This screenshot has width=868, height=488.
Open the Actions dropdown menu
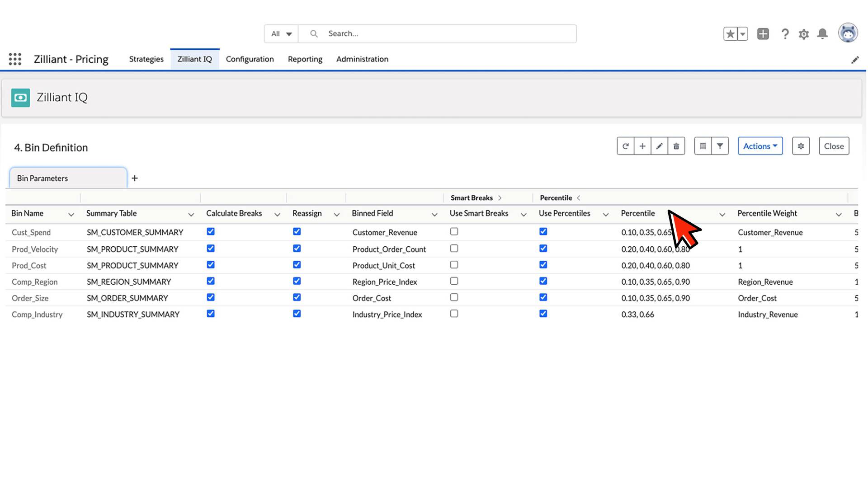click(760, 146)
